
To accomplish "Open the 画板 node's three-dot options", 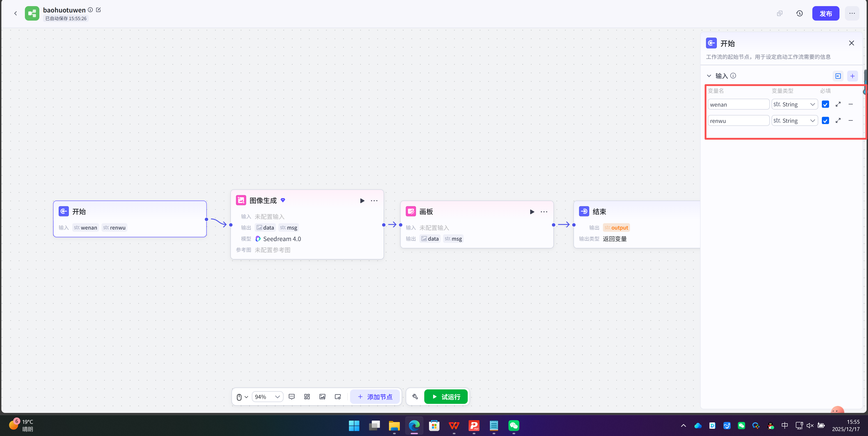I will click(x=544, y=212).
